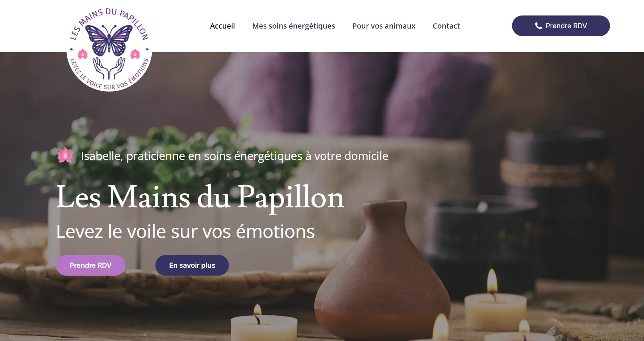Click the dark Prendre RDV header button
Screen dimensions: 644x341
pos(561,26)
